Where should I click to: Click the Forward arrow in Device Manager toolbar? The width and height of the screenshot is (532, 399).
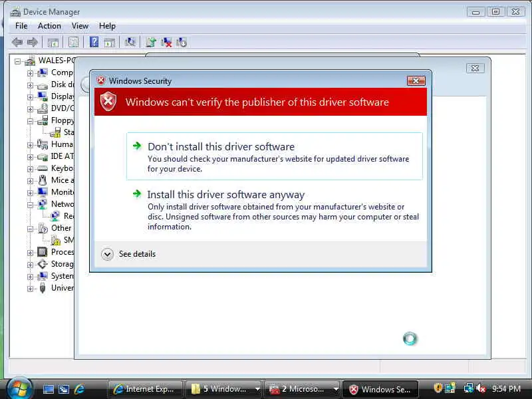coord(33,43)
